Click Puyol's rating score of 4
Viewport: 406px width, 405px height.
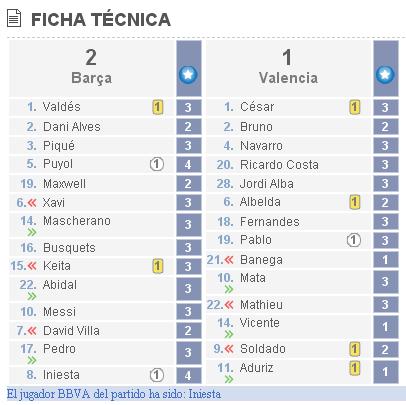tap(188, 164)
